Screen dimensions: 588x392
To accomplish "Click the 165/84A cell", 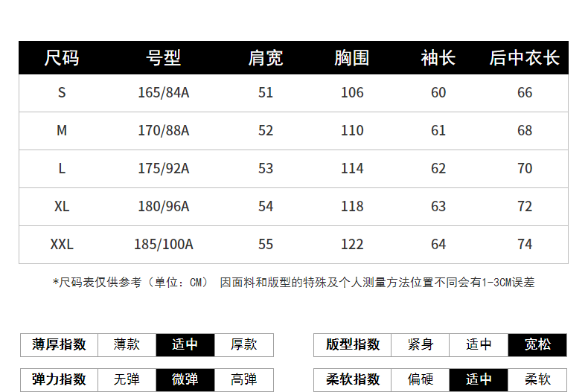I will tap(164, 92).
